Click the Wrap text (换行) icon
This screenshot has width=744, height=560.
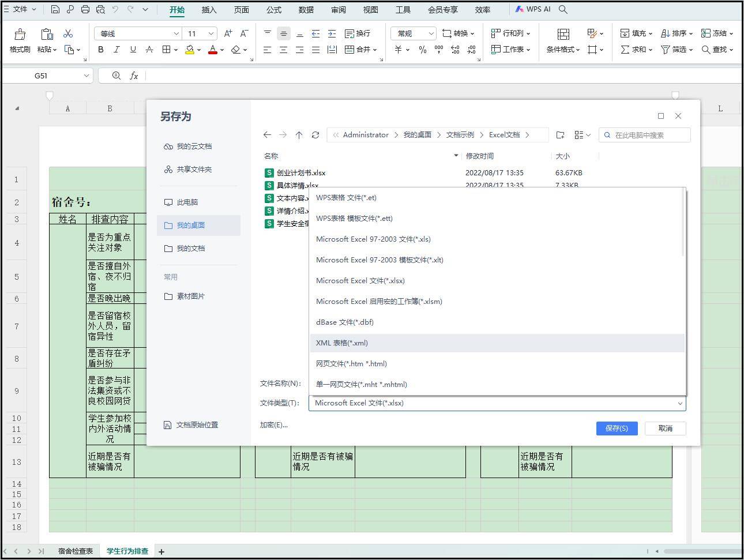click(350, 33)
